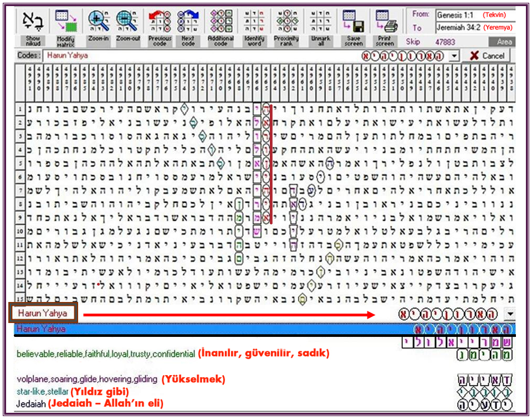Open the Proximity rank tool
Screen dimensions: 532x420
tap(287, 28)
